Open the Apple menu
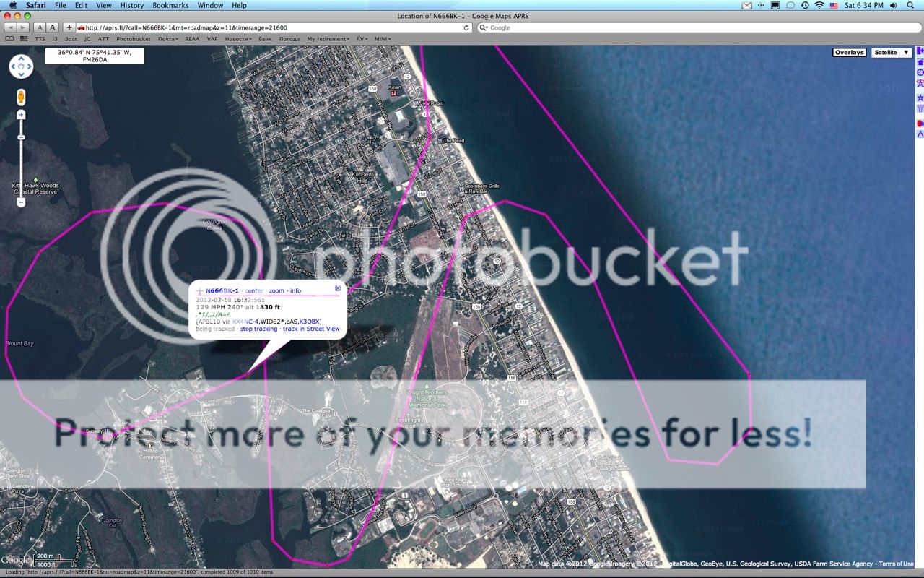This screenshot has width=924, height=578. pyautogui.click(x=12, y=5)
